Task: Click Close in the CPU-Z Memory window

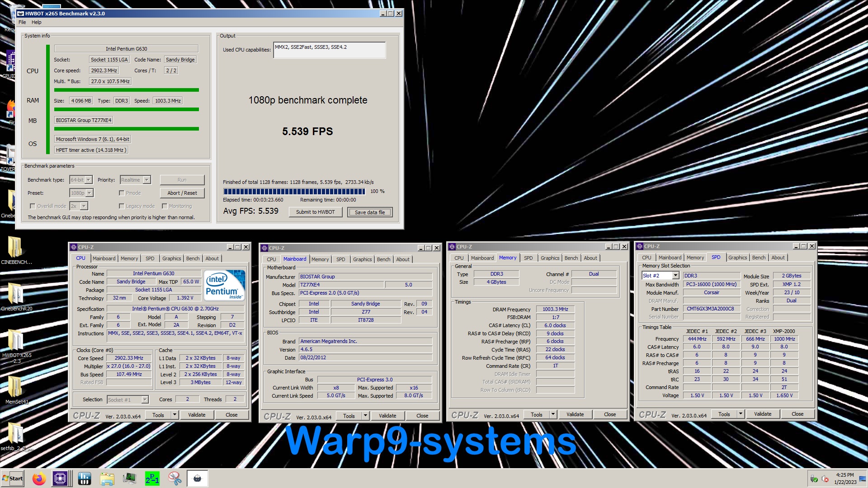Action: (610, 414)
